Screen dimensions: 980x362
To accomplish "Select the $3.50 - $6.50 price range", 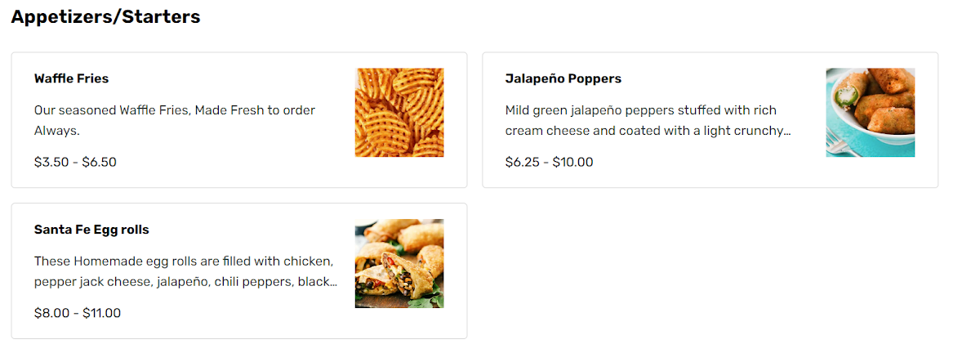I will click(x=75, y=162).
